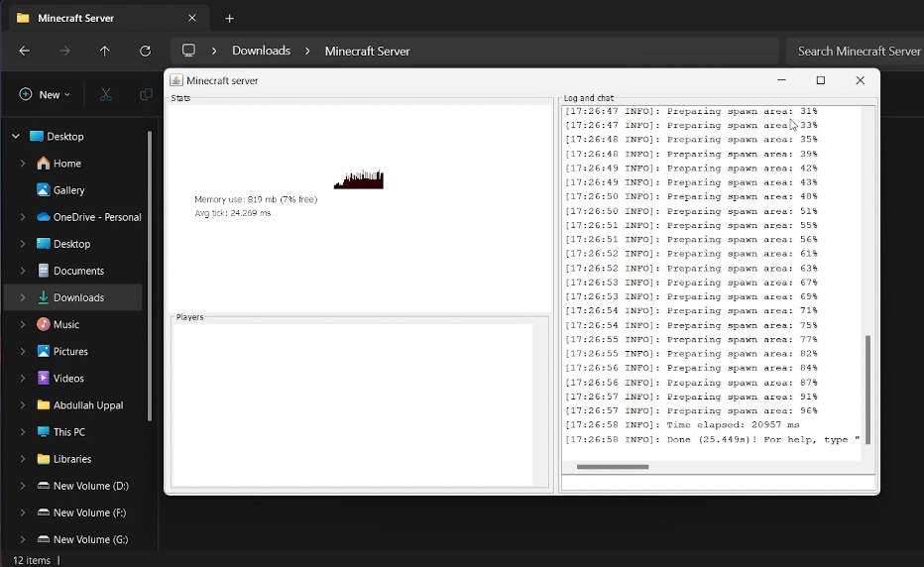The width and height of the screenshot is (924, 567).
Task: Click the log vertical scrollbar thumb
Action: 868,389
